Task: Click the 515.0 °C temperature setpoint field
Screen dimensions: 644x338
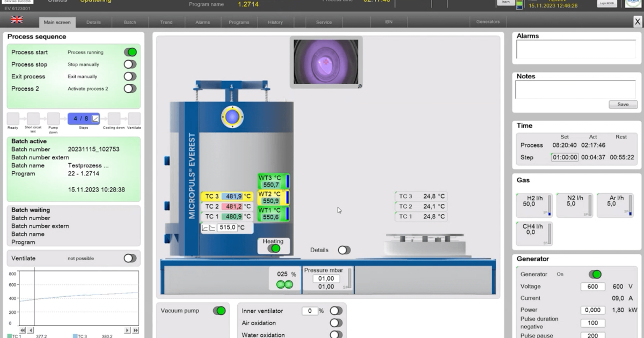Action: tap(227, 227)
